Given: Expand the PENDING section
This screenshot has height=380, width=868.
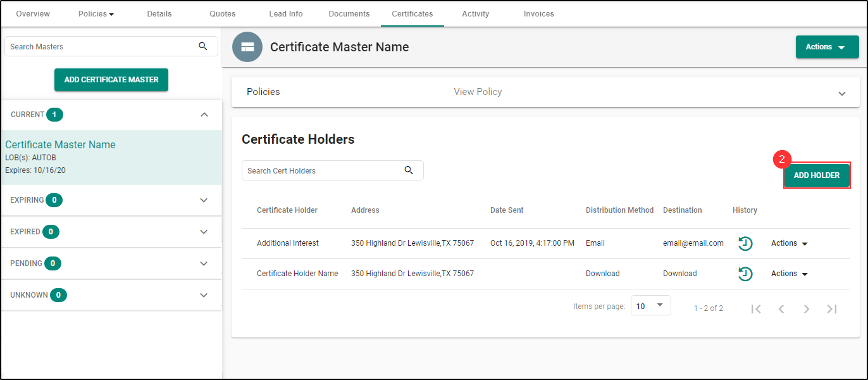Looking at the screenshot, I should [204, 263].
